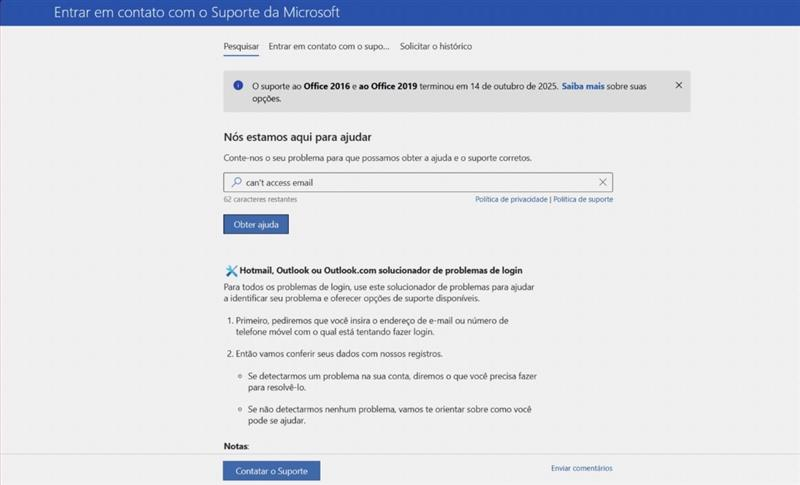Click the 'Notas:' label
This screenshot has height=485, width=800.
(236, 446)
